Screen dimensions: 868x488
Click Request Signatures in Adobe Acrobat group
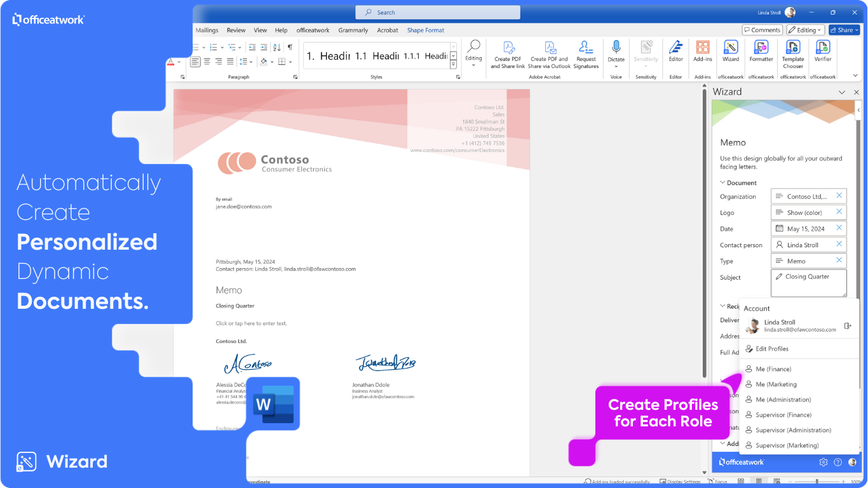[x=586, y=54]
